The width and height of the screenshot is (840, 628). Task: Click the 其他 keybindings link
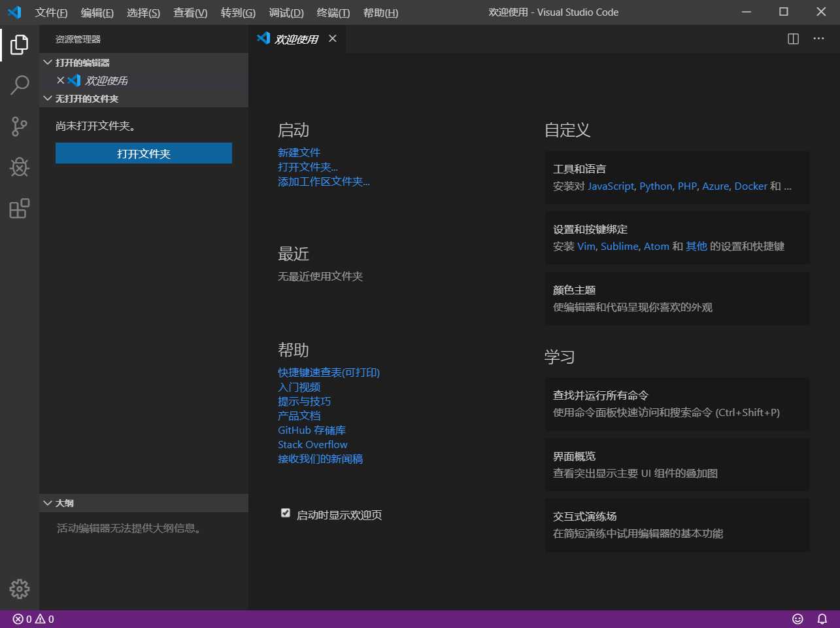tap(696, 246)
